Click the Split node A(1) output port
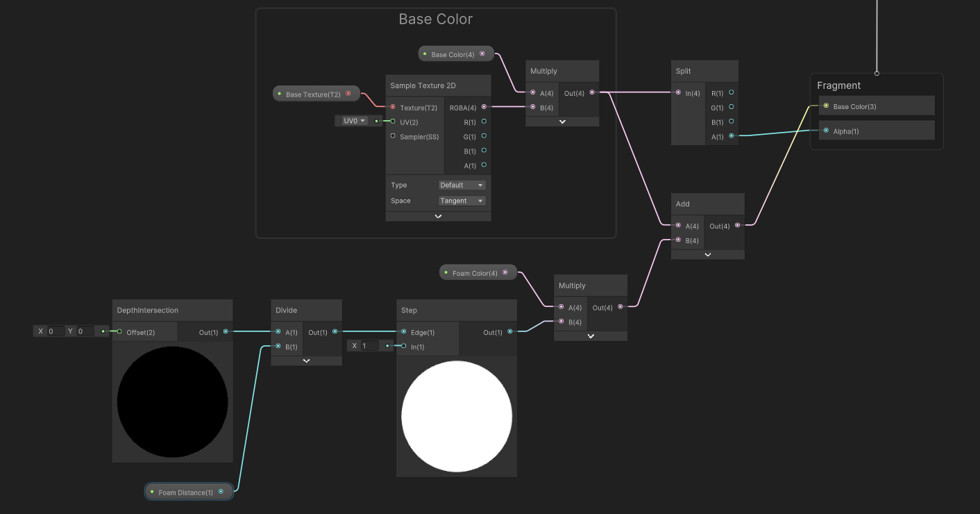Viewport: 980px width, 514px height. click(732, 136)
